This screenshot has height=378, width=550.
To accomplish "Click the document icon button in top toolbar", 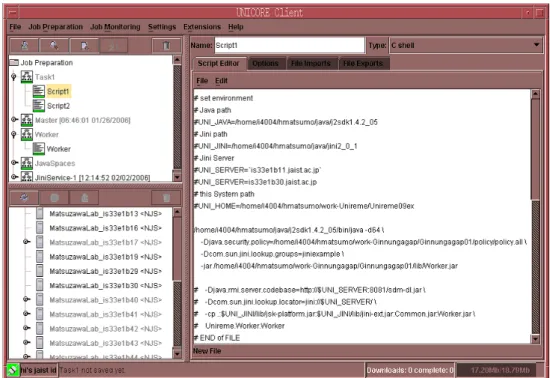I will pyautogui.click(x=84, y=46).
